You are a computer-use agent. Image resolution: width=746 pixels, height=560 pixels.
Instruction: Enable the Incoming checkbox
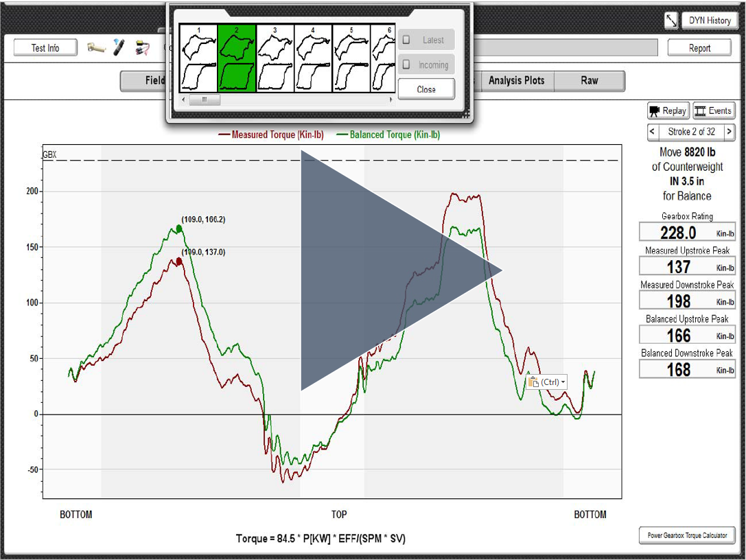tap(406, 65)
